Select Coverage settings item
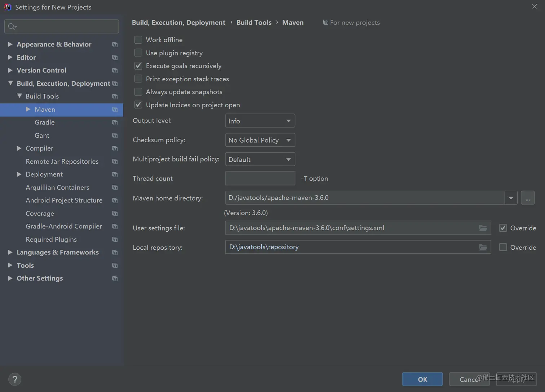Screen dimensions: 545x392 [x=40, y=213]
